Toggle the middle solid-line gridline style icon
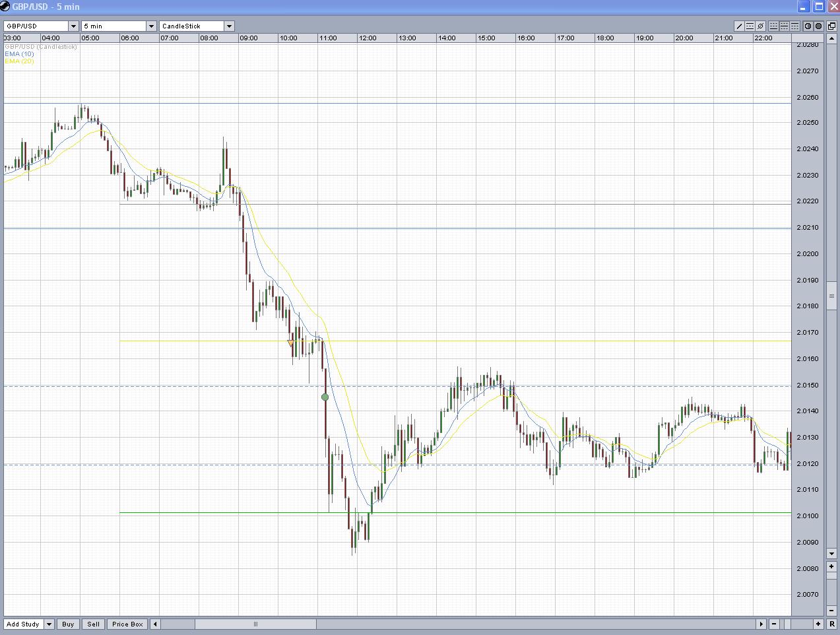Screen dimensions: 840x635 point(784,26)
